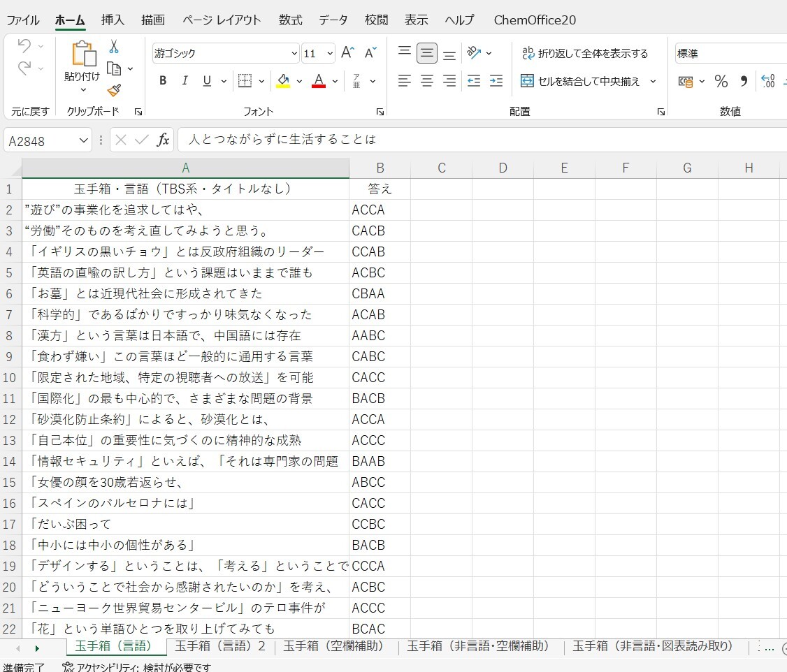
Task: Click the undo arrow icon
Action: pyautogui.click(x=24, y=46)
